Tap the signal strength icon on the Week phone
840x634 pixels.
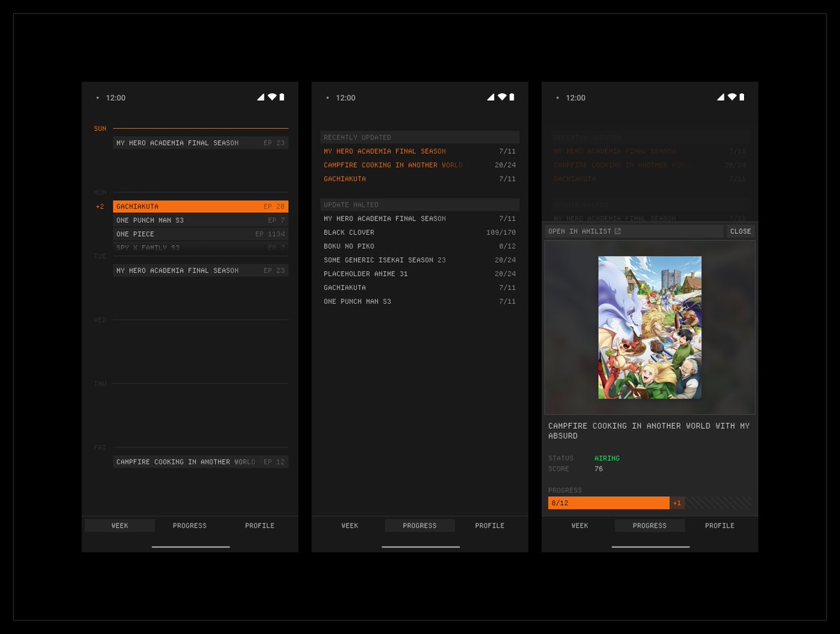[x=260, y=97]
